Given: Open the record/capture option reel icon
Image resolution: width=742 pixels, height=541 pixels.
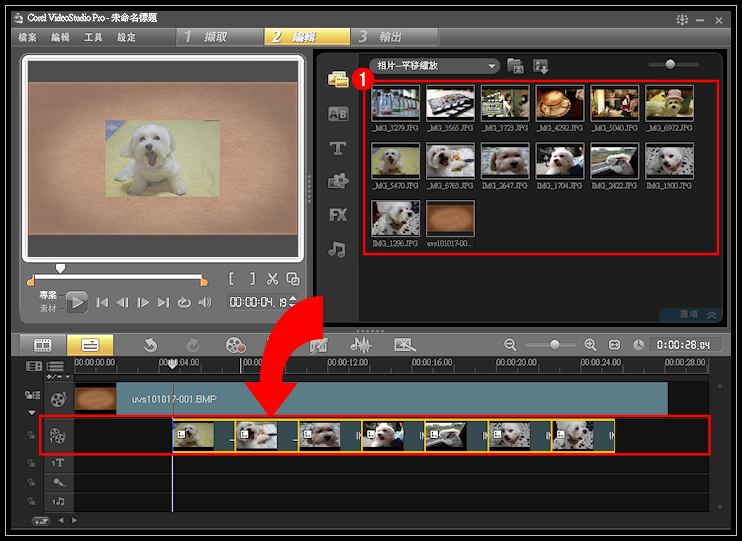Looking at the screenshot, I should pos(235,345).
